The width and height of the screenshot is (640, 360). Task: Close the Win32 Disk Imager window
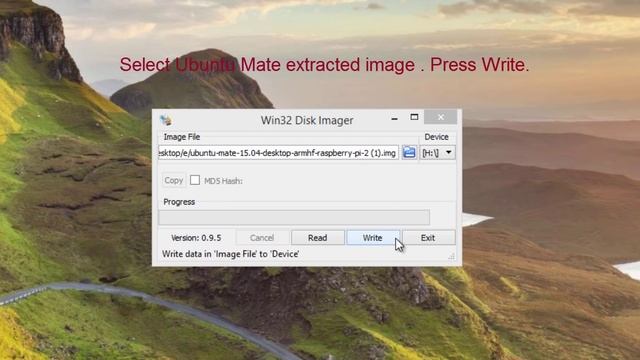coord(441,117)
